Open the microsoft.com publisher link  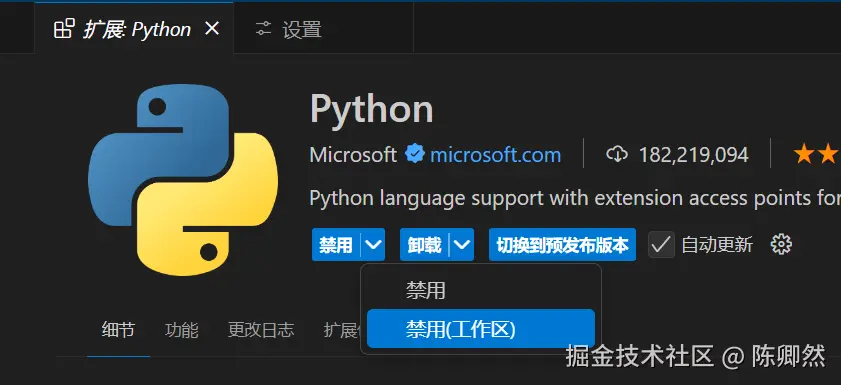click(x=496, y=155)
